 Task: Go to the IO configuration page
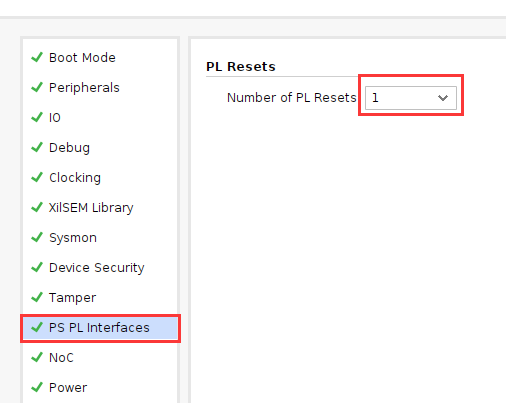[x=100, y=118]
